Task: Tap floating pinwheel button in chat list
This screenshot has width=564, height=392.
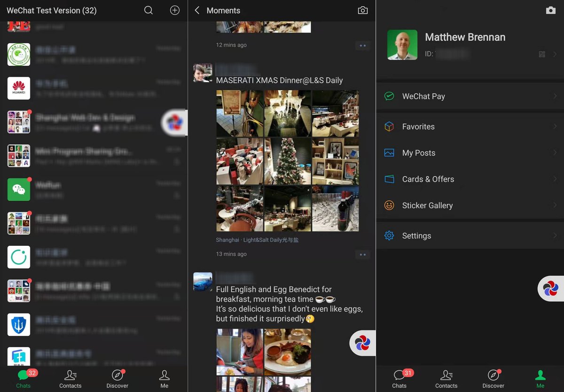Action: [x=175, y=123]
